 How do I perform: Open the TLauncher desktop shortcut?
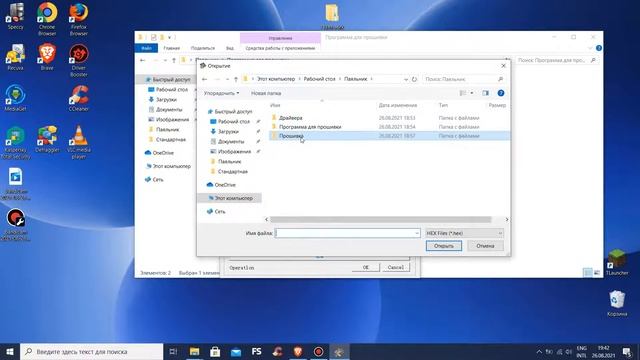click(617, 262)
